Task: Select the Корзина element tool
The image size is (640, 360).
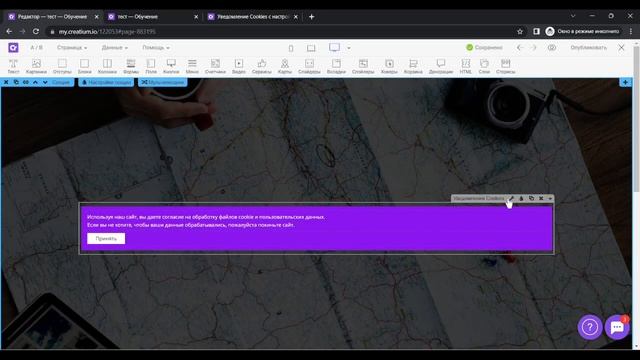Action: coord(413,66)
